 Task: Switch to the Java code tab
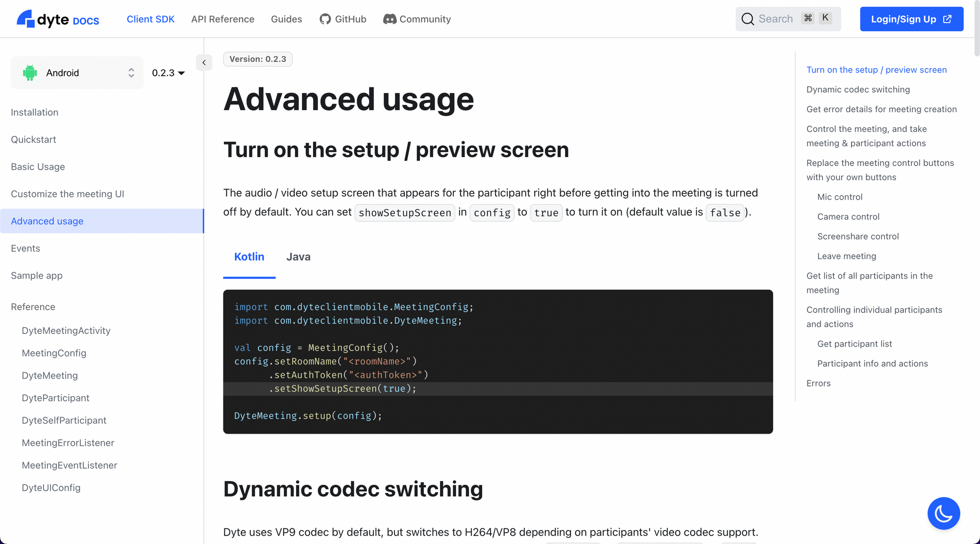(298, 257)
